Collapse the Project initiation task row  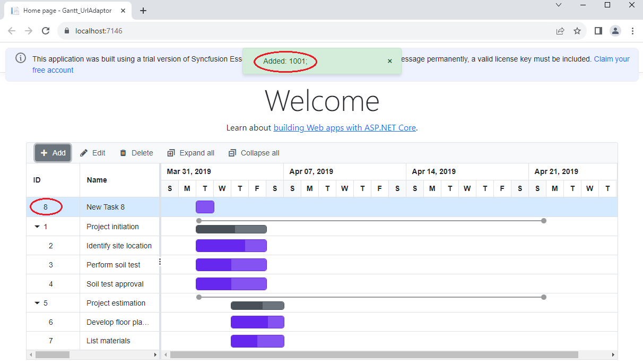(x=37, y=226)
